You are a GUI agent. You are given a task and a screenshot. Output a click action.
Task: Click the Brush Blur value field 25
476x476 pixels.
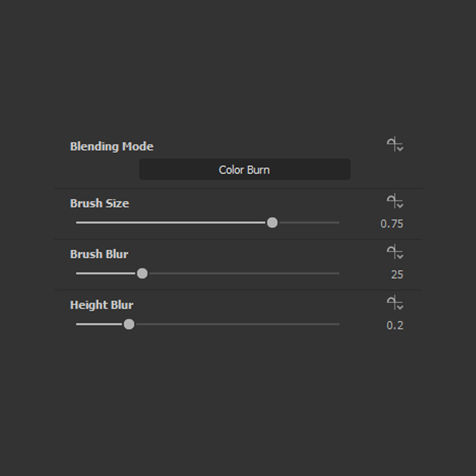pos(397,274)
